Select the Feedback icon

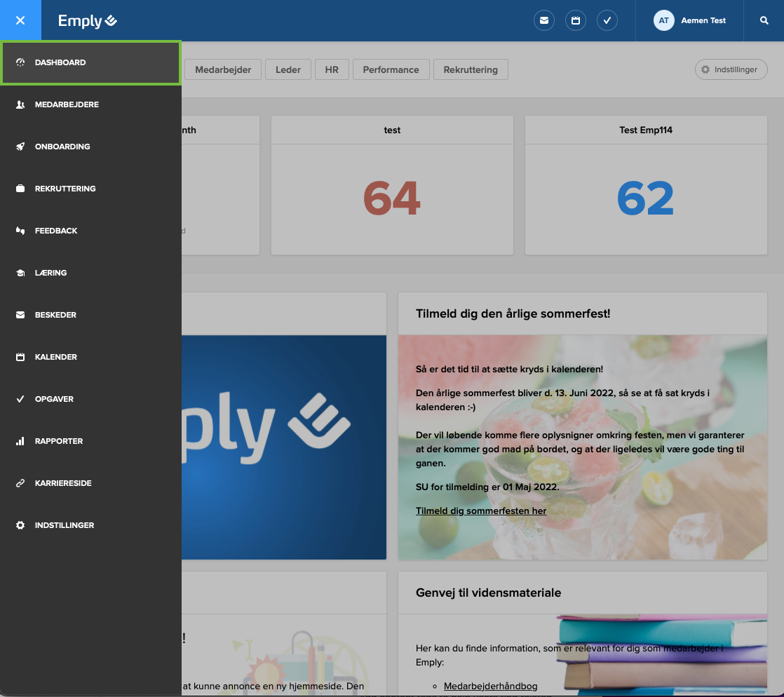tap(21, 231)
